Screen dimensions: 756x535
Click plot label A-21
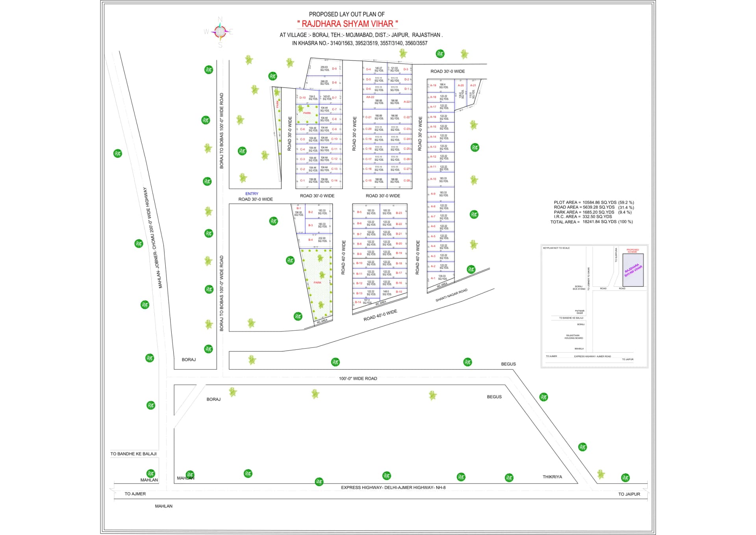(x=473, y=85)
